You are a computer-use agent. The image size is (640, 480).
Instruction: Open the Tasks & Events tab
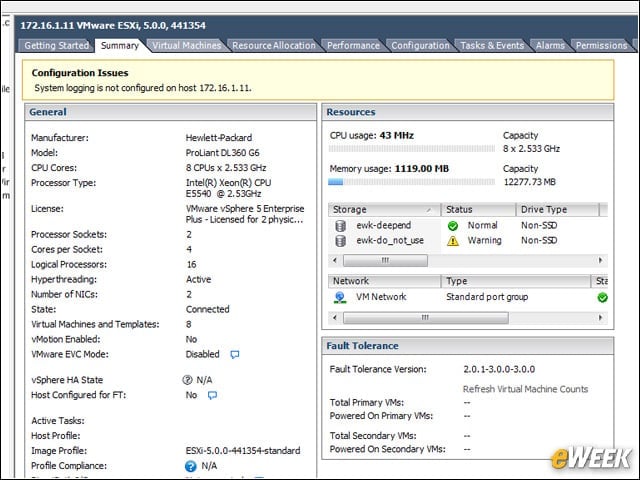pos(492,45)
